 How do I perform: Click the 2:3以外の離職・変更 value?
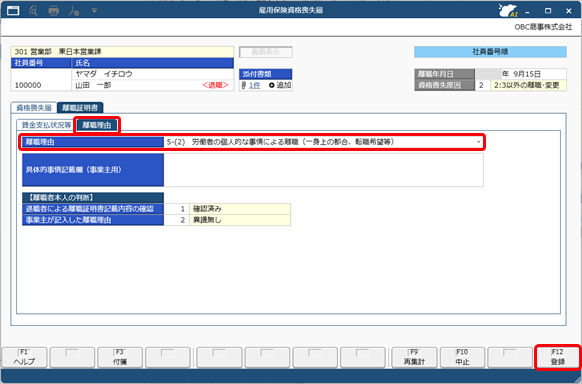click(527, 85)
